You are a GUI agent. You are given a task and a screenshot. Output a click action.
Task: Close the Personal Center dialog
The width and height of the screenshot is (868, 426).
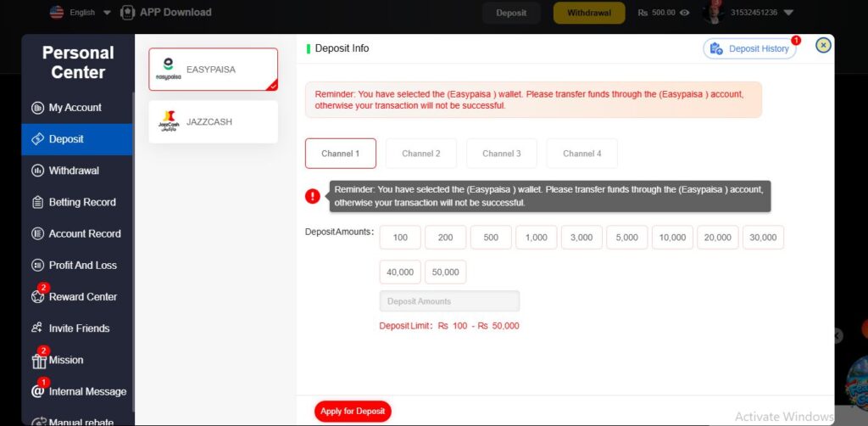point(823,46)
